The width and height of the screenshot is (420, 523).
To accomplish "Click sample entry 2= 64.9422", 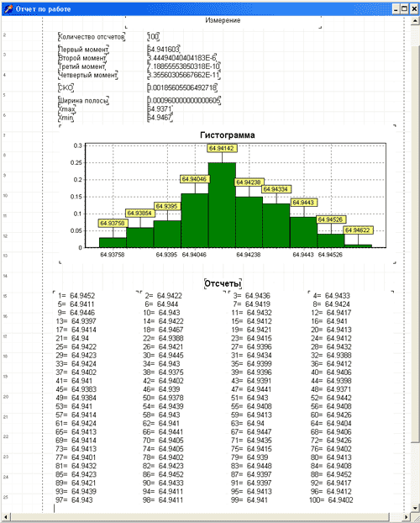I will (x=163, y=296).
